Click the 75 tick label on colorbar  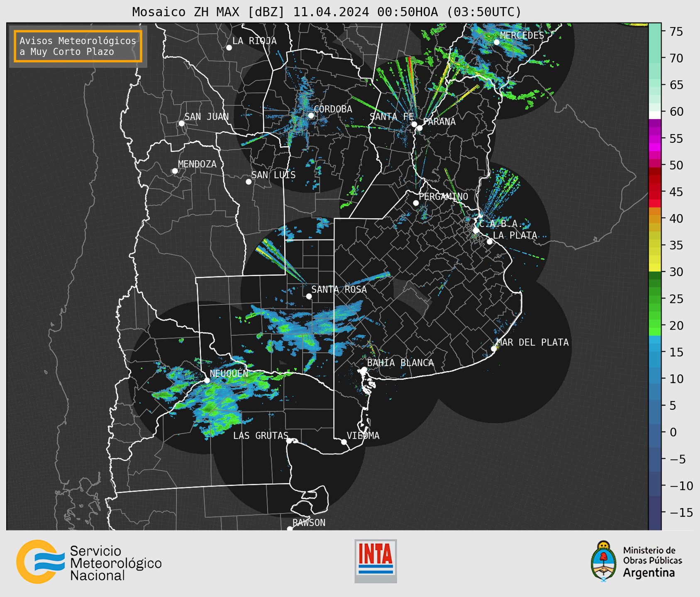[x=676, y=32]
